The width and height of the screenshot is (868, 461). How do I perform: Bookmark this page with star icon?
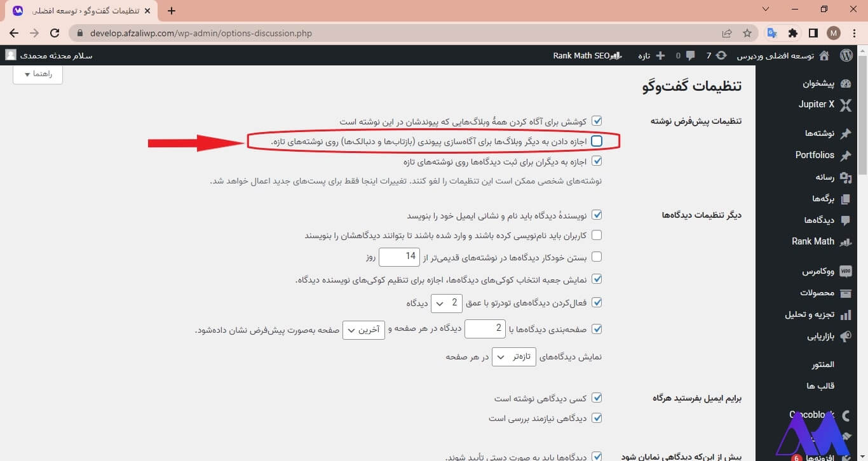(747, 33)
